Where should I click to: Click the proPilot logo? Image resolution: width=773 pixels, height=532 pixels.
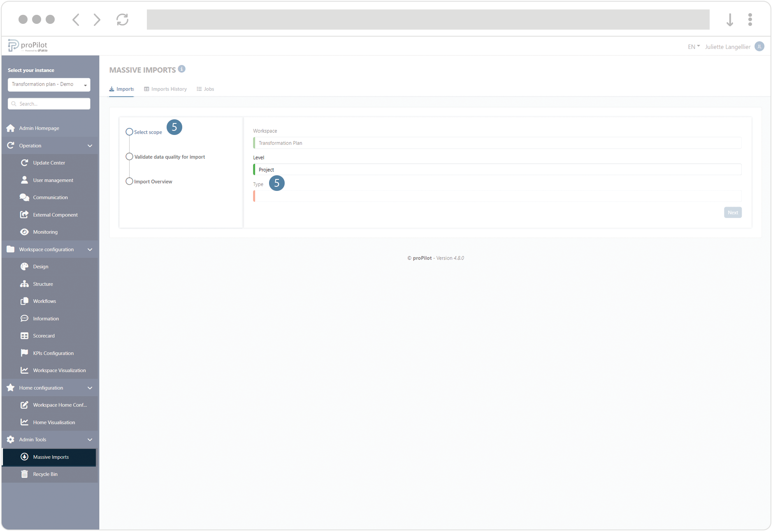tap(28, 46)
